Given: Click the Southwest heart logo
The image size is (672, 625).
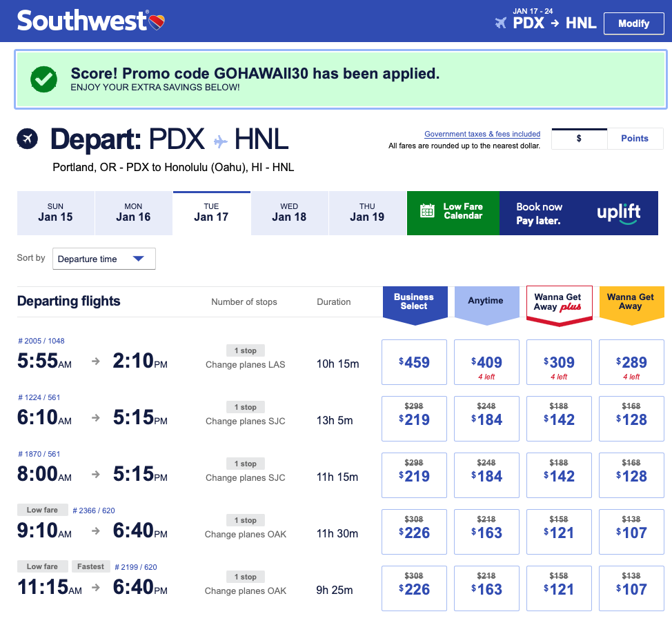Looking at the screenshot, I should (x=157, y=21).
